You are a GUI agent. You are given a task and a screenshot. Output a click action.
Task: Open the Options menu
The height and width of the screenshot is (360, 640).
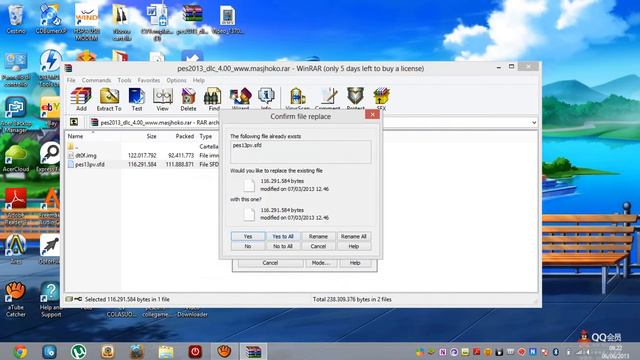176,80
